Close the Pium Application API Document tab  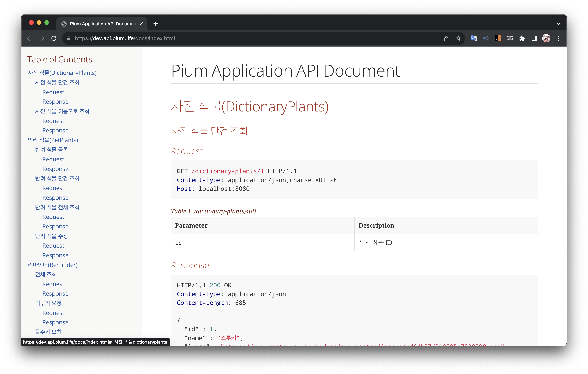click(141, 24)
